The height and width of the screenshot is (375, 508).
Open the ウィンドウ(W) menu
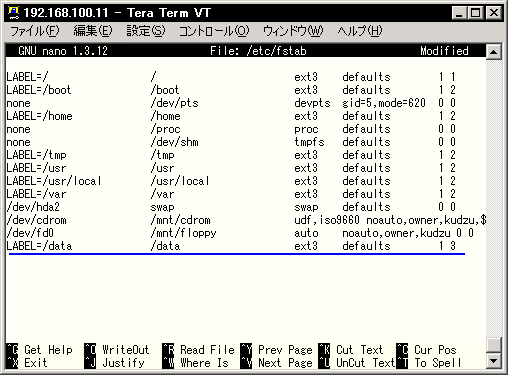293,31
